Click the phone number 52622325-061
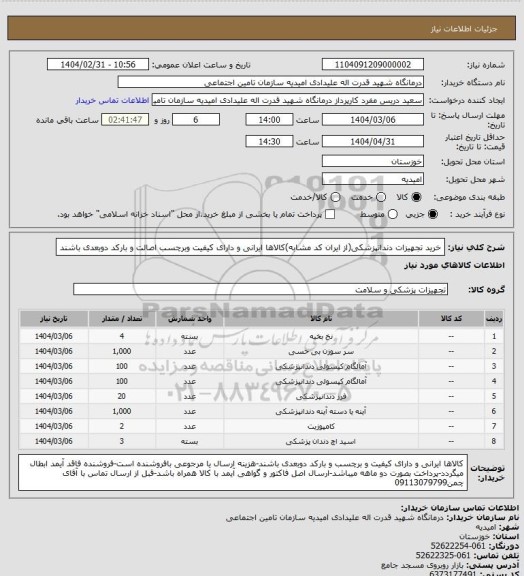 (443, 555)
